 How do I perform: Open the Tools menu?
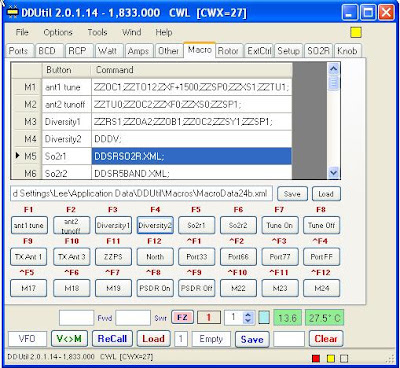pos(97,32)
